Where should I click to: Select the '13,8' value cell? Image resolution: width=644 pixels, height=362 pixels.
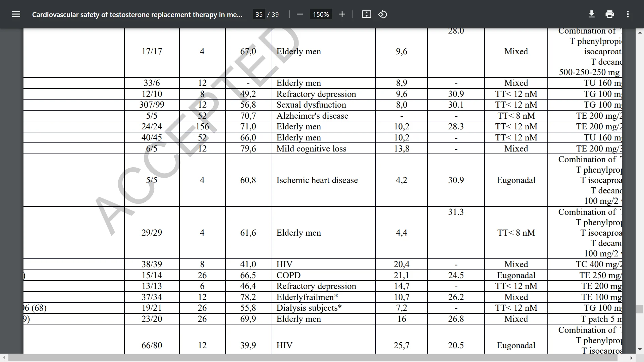click(x=401, y=148)
